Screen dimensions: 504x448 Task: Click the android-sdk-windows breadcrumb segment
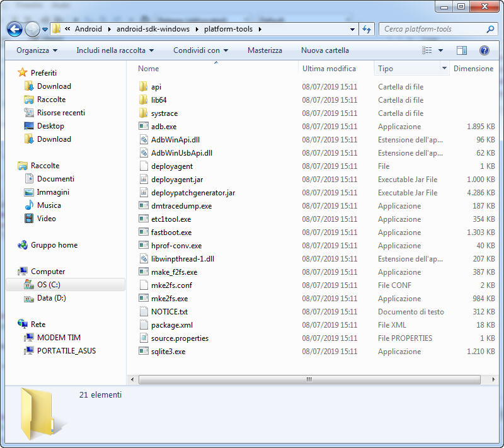pyautogui.click(x=153, y=29)
